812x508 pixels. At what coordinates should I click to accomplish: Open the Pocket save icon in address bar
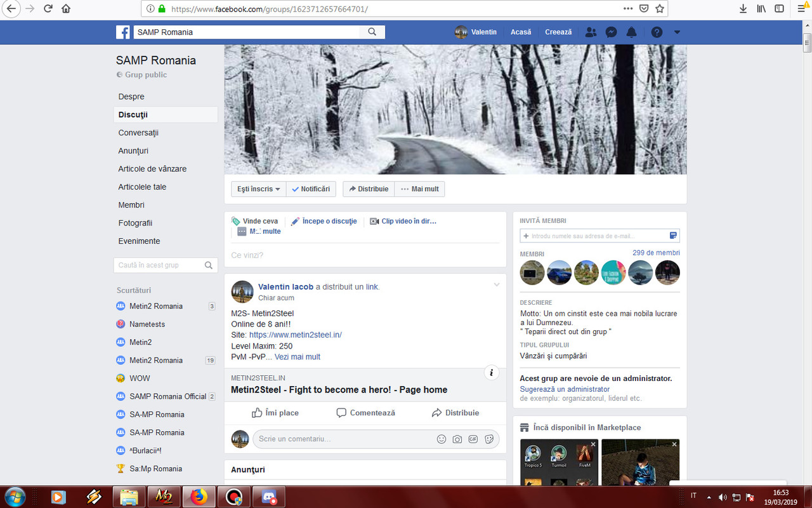pos(644,9)
